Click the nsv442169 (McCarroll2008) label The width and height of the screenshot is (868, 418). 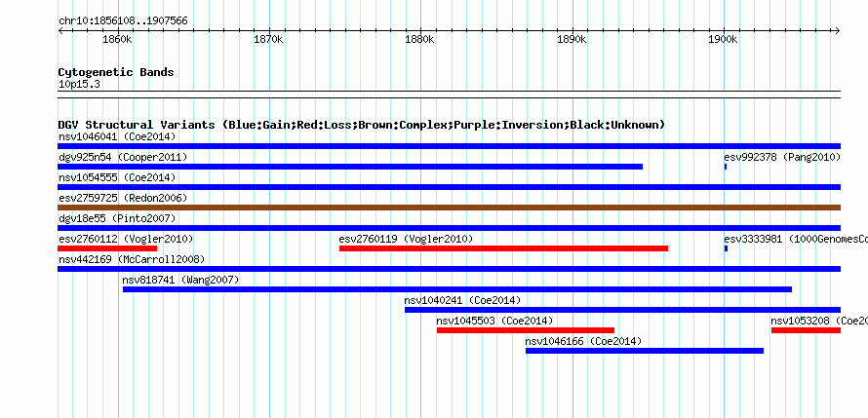(x=132, y=259)
